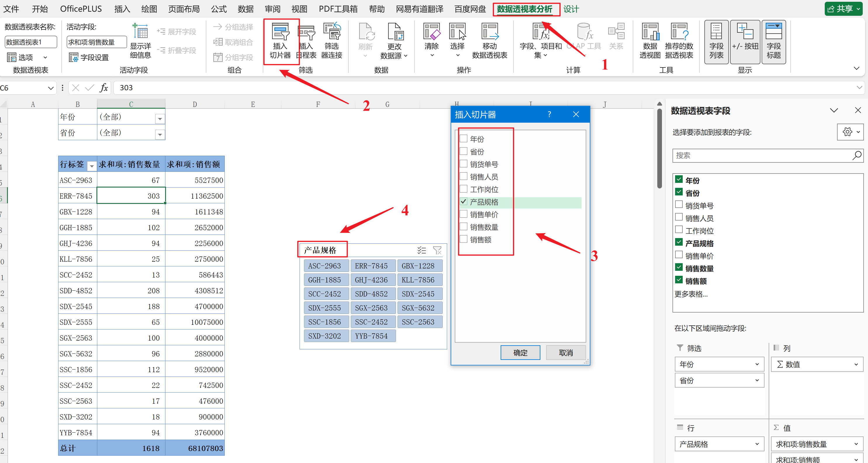The image size is (868, 463).
Task: Click the field 搜索 input box
Action: click(762, 156)
